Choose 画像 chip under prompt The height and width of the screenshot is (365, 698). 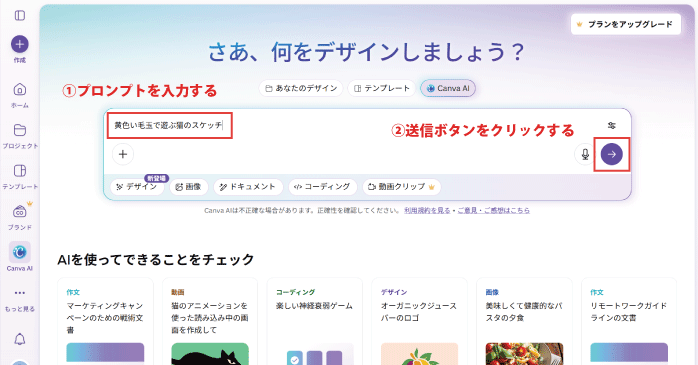click(x=189, y=187)
